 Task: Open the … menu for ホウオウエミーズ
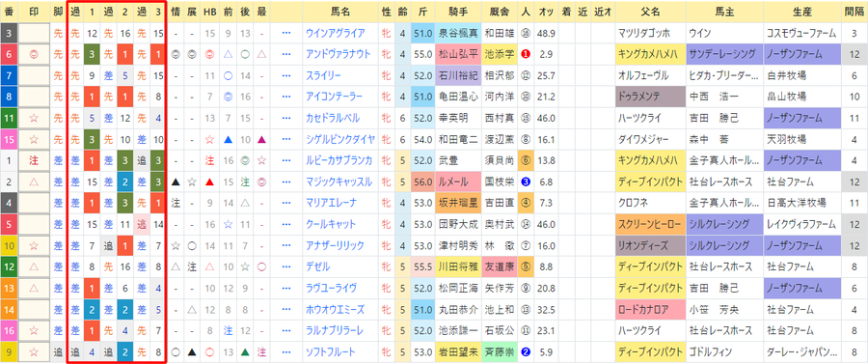point(286,309)
